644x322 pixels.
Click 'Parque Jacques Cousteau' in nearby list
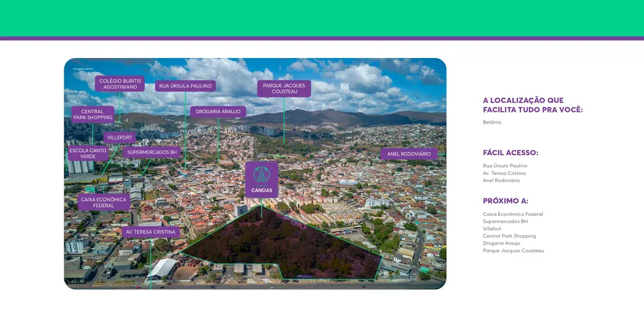pyautogui.click(x=513, y=251)
